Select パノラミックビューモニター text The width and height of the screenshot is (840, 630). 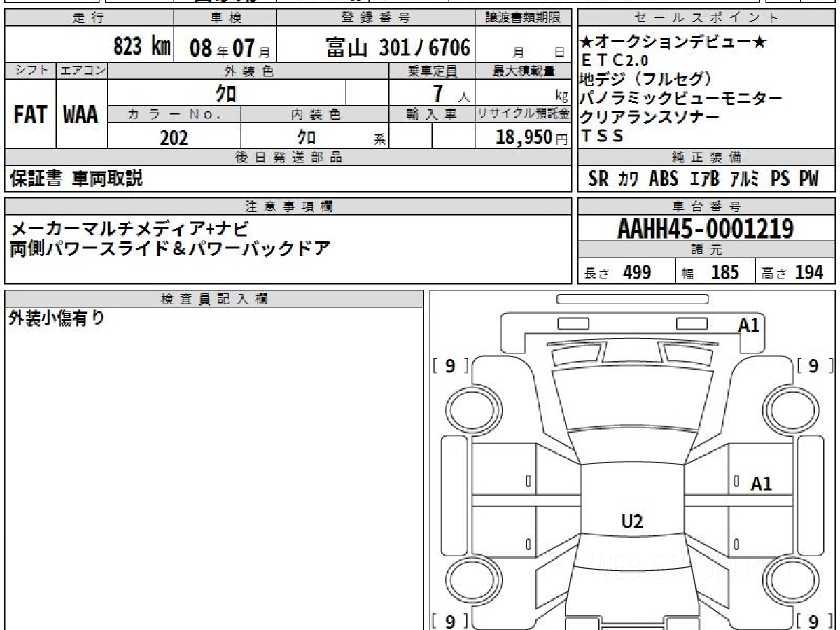[x=681, y=98]
